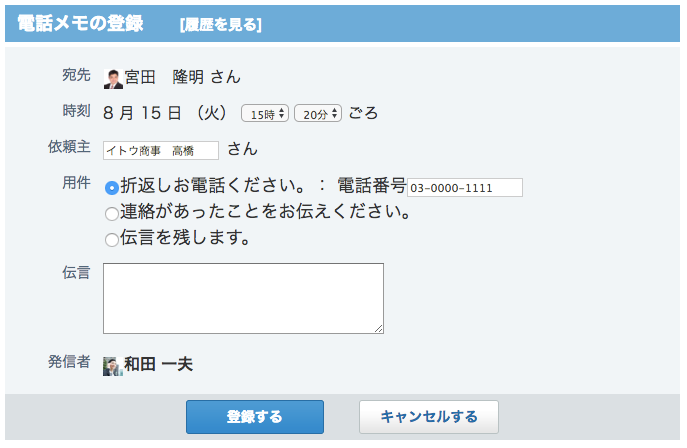Click 和田 一夫's profile avatar icon
The image size is (687, 448).
[x=112, y=366]
